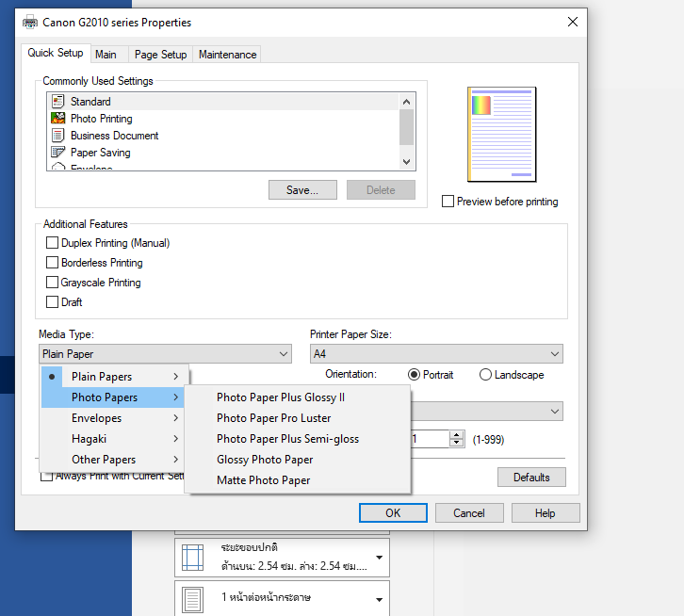Confirm with the OK button
The image size is (684, 616).
coord(393,512)
